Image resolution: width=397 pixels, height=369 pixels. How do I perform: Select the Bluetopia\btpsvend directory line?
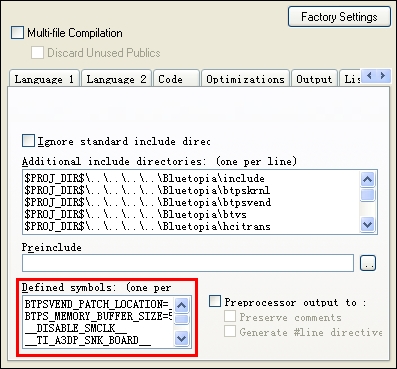(x=148, y=202)
